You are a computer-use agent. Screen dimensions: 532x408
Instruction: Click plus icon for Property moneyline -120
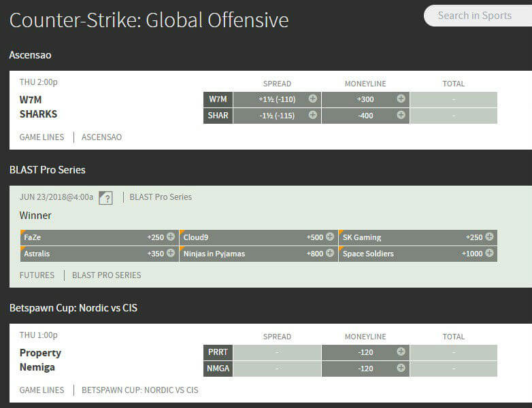401,352
